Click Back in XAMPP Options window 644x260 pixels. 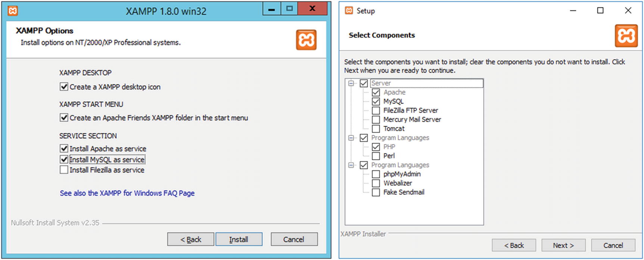[x=190, y=239]
